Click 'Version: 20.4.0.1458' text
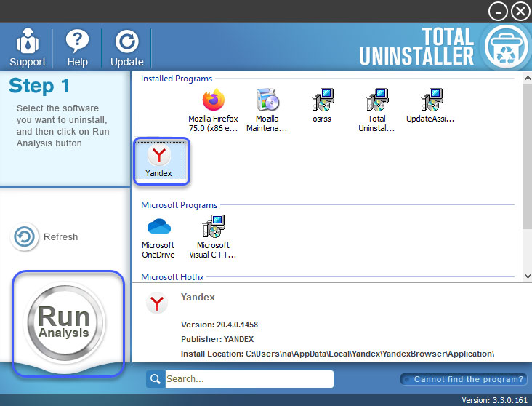 click(x=219, y=325)
